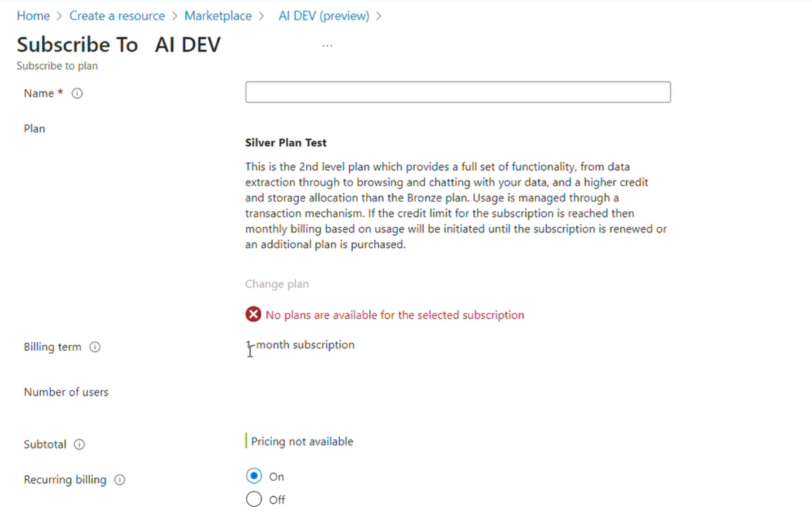812x519 pixels.
Task: Click chevron after Home breadcrumb
Action: [58, 16]
